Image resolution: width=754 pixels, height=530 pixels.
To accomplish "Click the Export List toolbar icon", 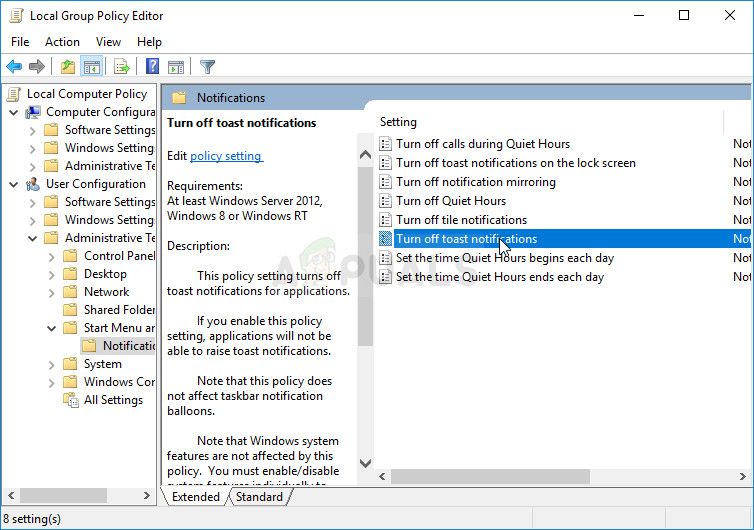I will 122,66.
